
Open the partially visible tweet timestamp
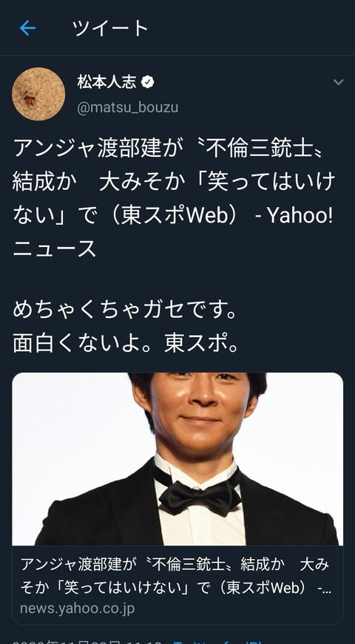point(87,641)
